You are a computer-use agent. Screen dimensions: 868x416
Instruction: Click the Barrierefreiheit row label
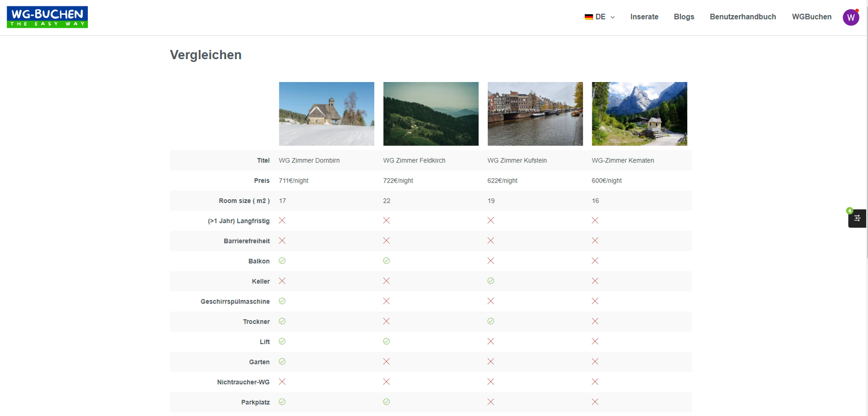coord(247,241)
